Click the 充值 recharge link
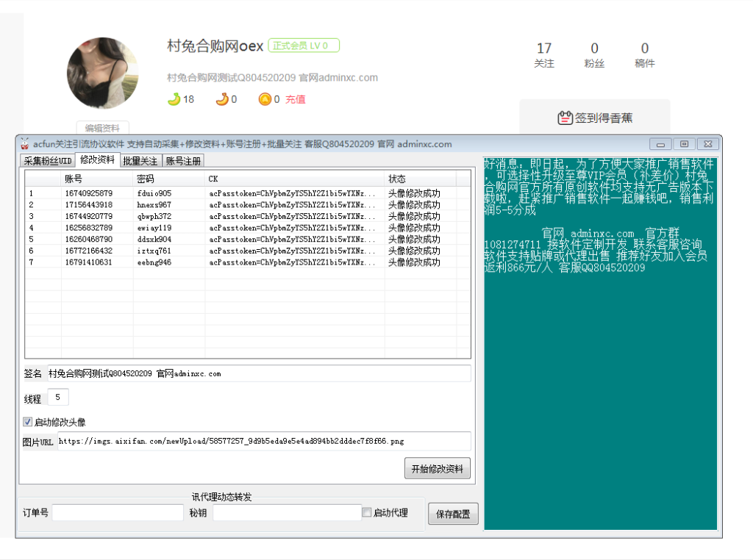The height and width of the screenshot is (560, 753). click(x=296, y=99)
